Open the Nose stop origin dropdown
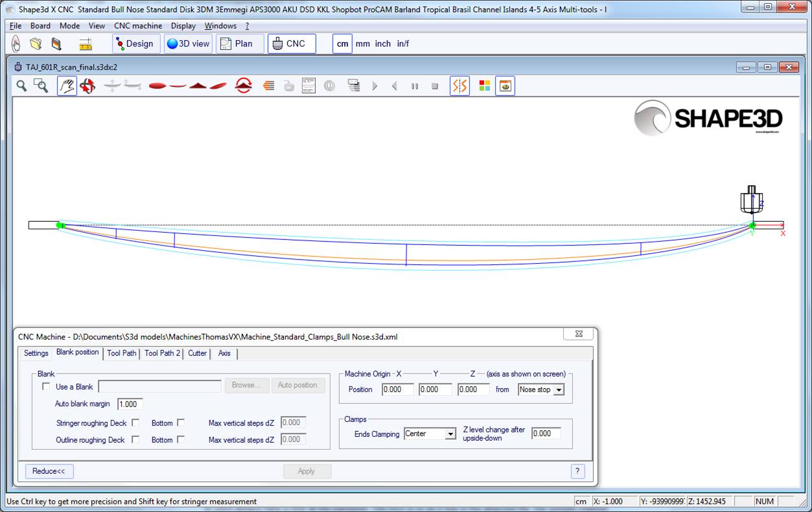The image size is (812, 512). coord(559,390)
